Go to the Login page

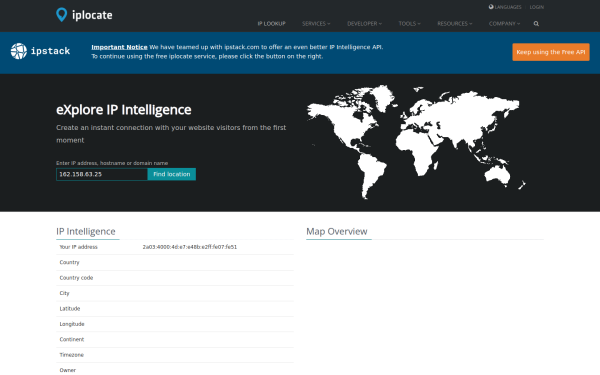(x=536, y=7)
